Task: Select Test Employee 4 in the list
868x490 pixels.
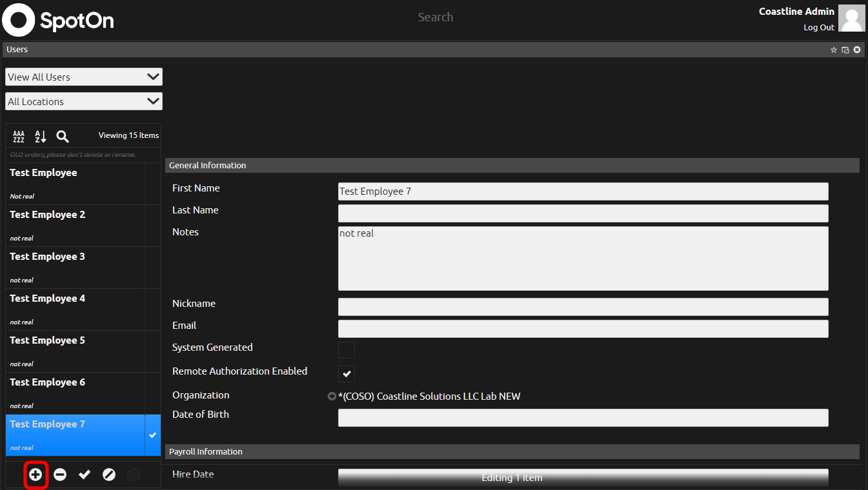Action: [75, 309]
